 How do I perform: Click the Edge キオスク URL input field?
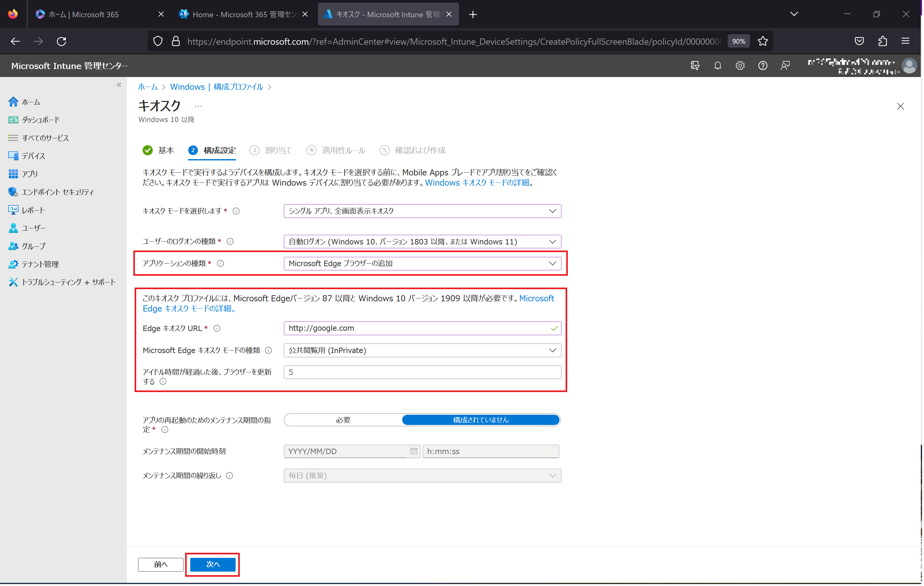[x=423, y=329]
